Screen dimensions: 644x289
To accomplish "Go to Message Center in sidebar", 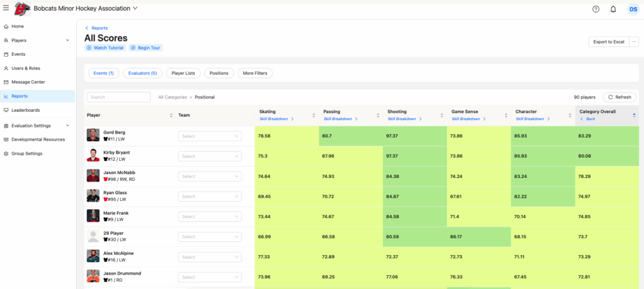I will (28, 82).
